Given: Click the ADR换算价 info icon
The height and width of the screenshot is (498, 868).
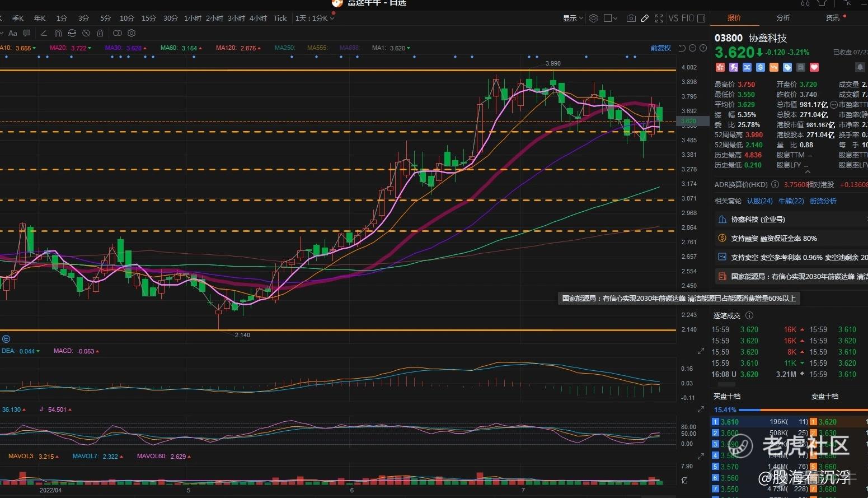Looking at the screenshot, I should coord(775,184).
